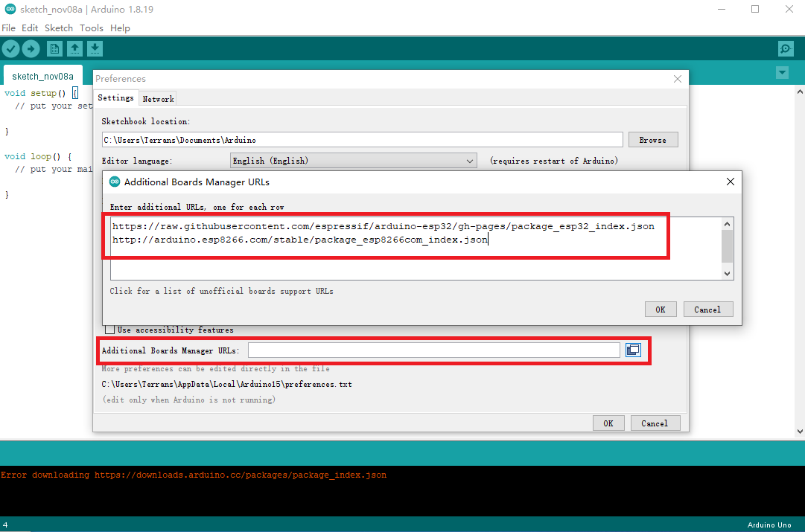Open the Edit menu
805x532 pixels.
[30, 28]
